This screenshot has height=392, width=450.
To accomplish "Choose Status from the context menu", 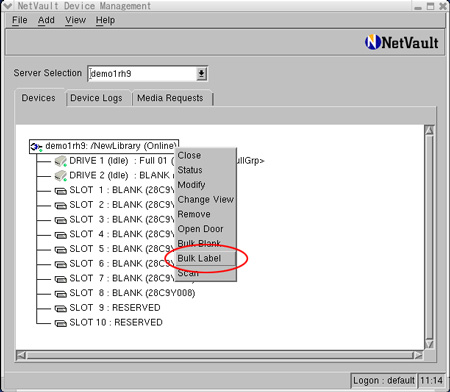I will (205, 170).
